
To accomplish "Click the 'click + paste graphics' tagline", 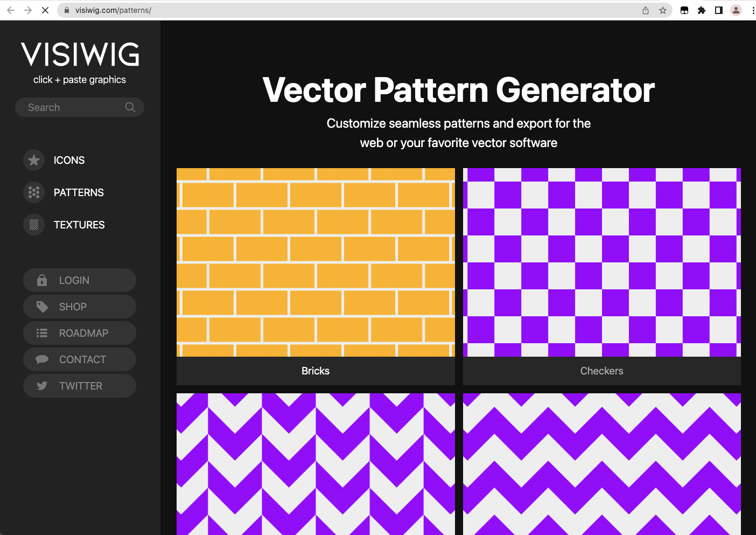I will coord(80,80).
